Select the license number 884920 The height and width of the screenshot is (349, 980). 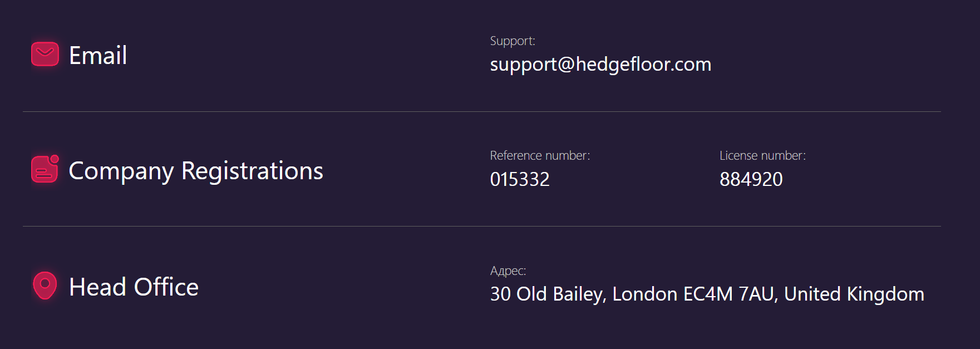click(751, 179)
